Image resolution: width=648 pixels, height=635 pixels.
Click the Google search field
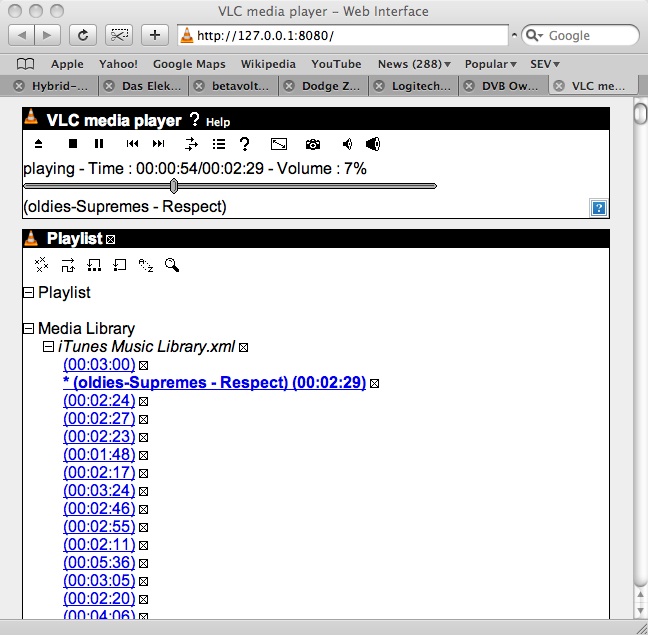tap(580, 36)
